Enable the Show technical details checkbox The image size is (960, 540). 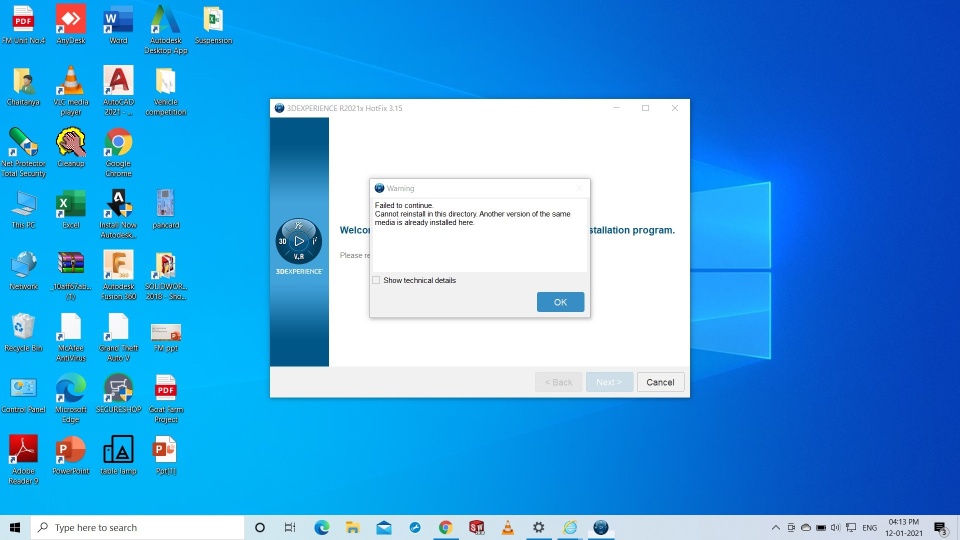point(376,280)
